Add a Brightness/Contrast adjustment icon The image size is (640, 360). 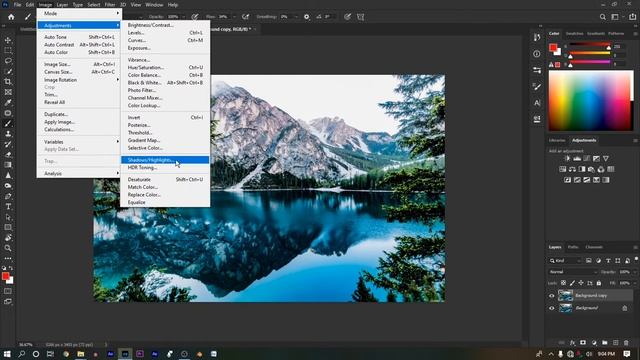pyautogui.click(x=567, y=158)
